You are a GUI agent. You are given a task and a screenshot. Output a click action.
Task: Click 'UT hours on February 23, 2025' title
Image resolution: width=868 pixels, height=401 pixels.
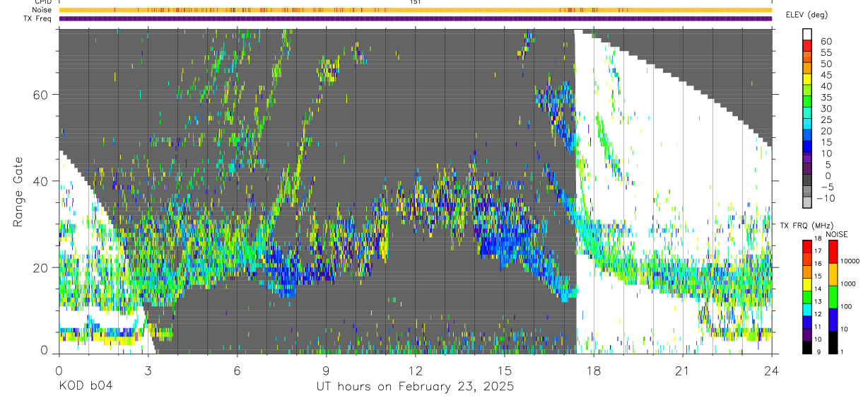click(x=415, y=387)
